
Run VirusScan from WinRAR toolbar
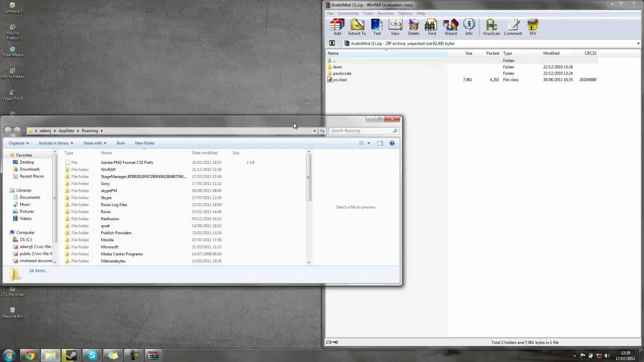click(492, 27)
